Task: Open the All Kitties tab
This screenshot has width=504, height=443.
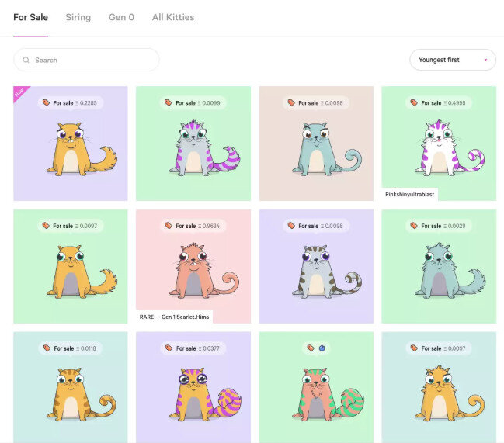Action: click(x=173, y=17)
